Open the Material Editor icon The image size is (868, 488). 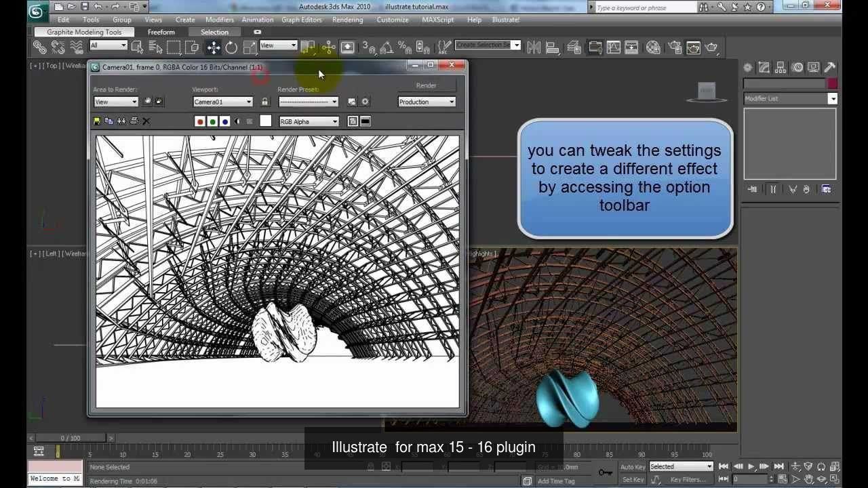(653, 47)
